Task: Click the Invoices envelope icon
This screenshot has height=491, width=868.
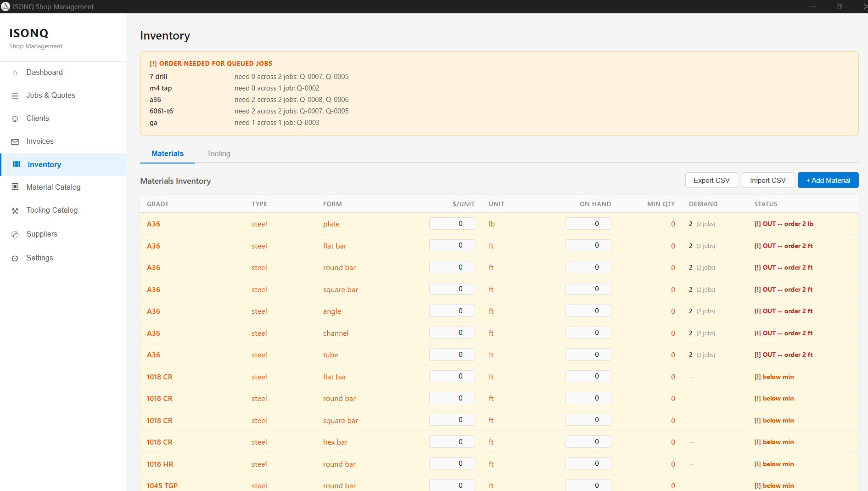Action: pyautogui.click(x=14, y=141)
